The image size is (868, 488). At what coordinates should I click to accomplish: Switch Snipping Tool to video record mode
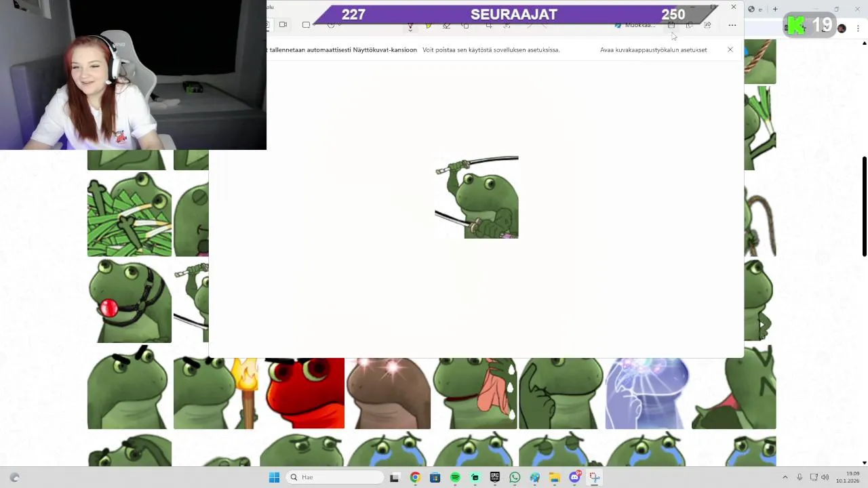(x=283, y=25)
